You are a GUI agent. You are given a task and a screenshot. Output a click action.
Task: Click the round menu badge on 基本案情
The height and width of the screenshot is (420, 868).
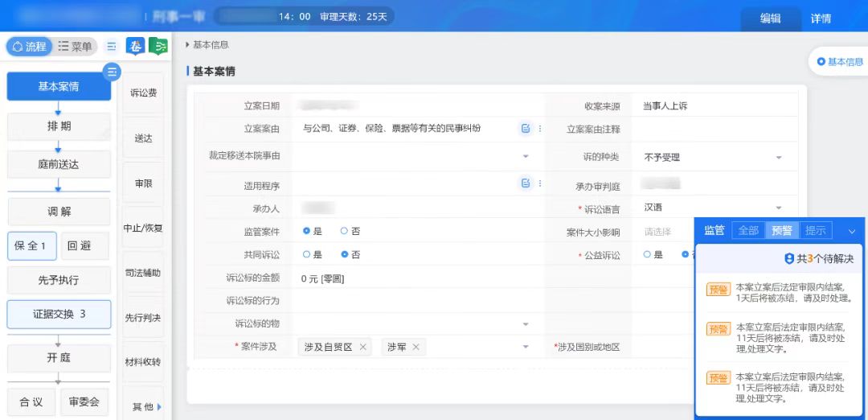(112, 72)
